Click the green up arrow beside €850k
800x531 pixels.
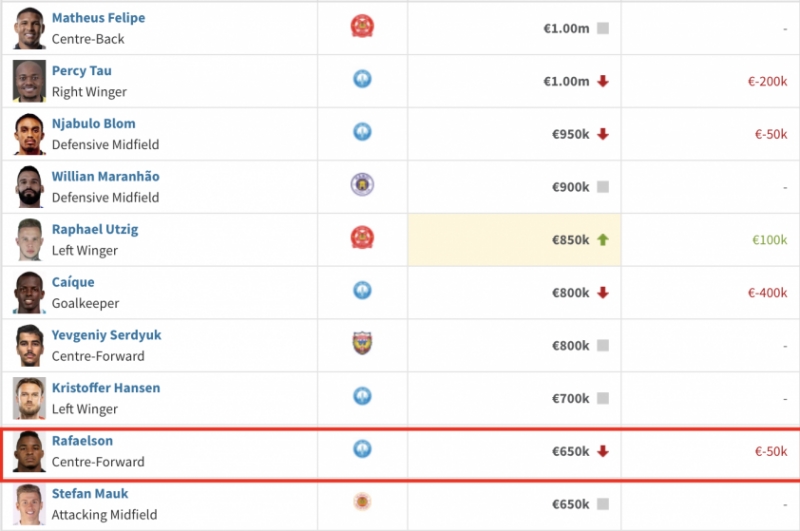coord(603,240)
